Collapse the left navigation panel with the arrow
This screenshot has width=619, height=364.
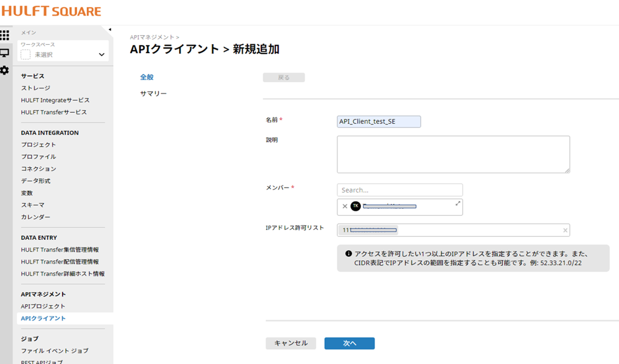pos(111,30)
